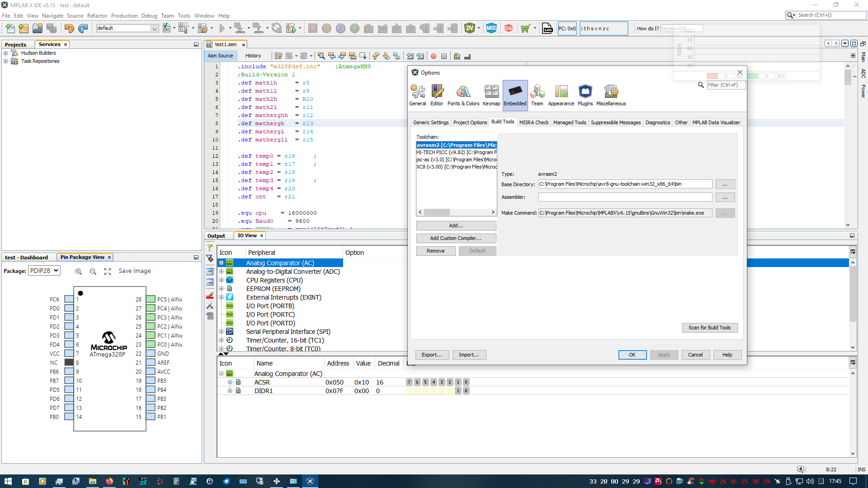Expand CPU Registers (CPU) peripheral node
868x488 pixels.
tap(222, 280)
